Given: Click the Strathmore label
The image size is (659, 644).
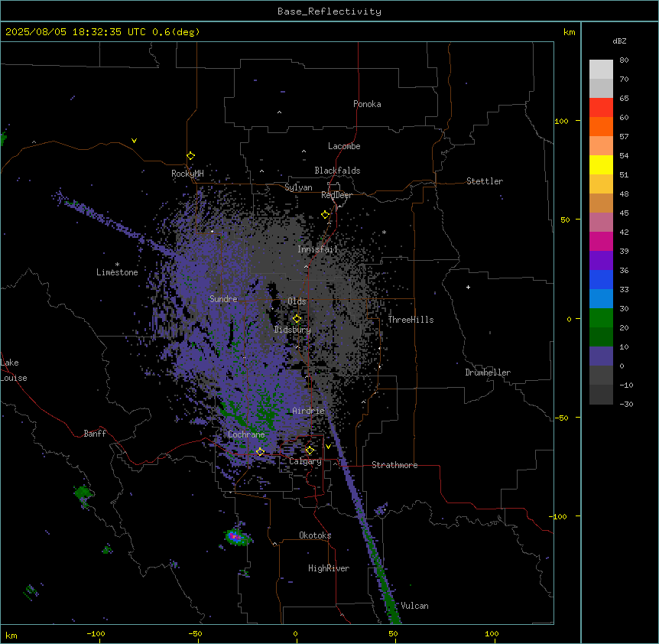Looking at the screenshot, I should 394,465.
